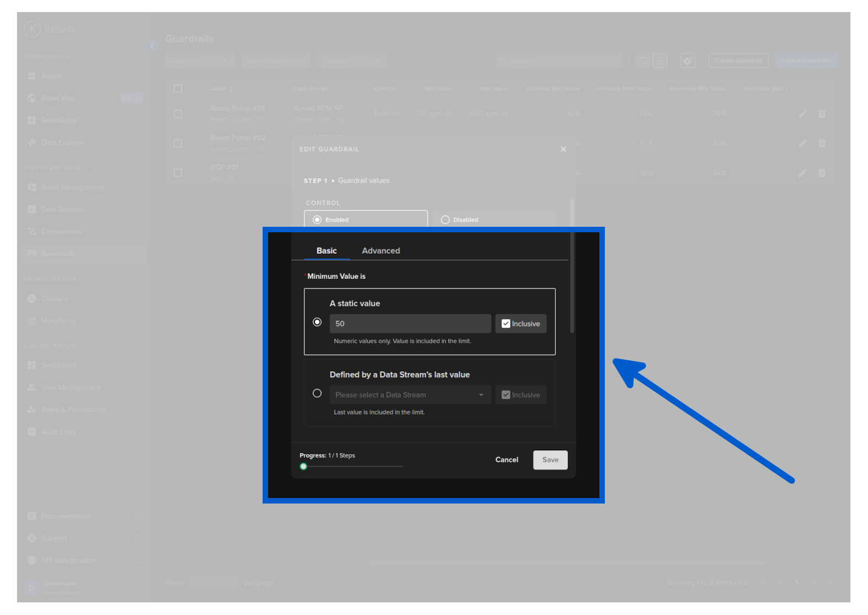This screenshot has height=615, width=868.
Task: Open the 'Please select a Data Stream' dropdown
Action: pyautogui.click(x=410, y=395)
